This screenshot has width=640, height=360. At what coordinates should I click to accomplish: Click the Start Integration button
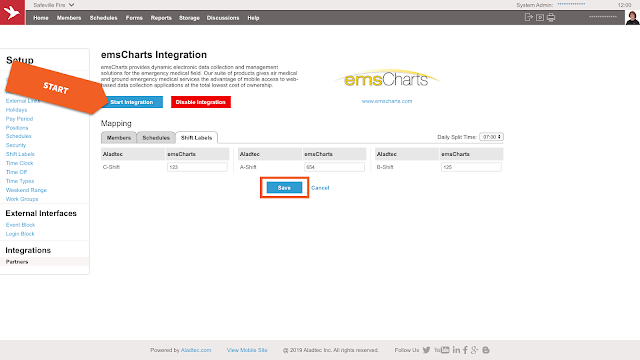pos(132,102)
